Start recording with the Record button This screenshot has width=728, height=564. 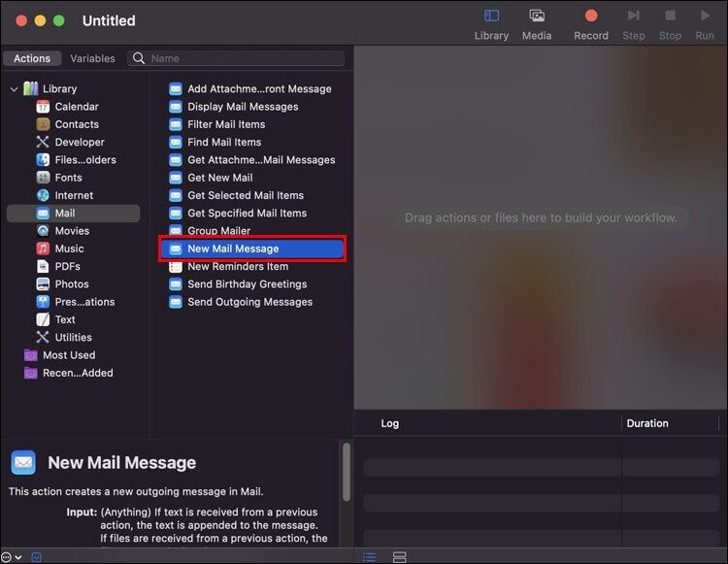[590, 25]
